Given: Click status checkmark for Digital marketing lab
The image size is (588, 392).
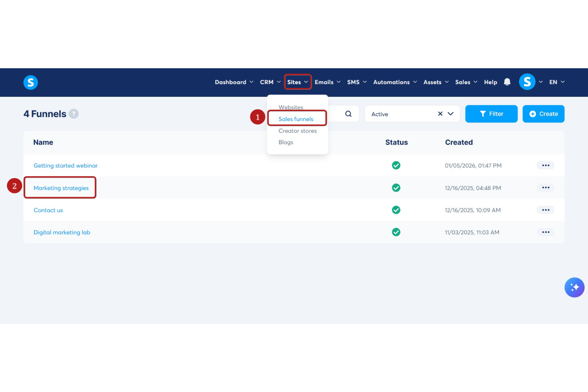Looking at the screenshot, I should tap(396, 232).
